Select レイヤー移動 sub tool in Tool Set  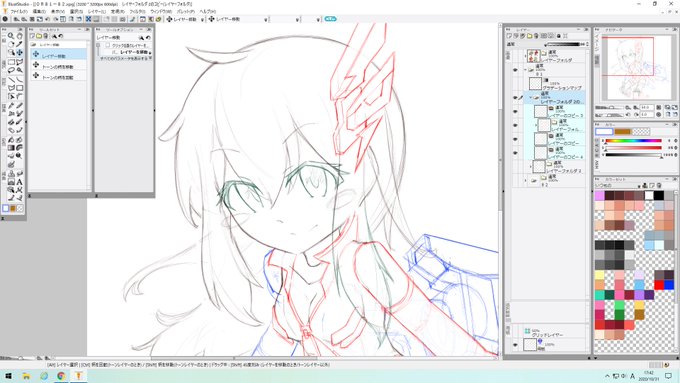(59, 55)
